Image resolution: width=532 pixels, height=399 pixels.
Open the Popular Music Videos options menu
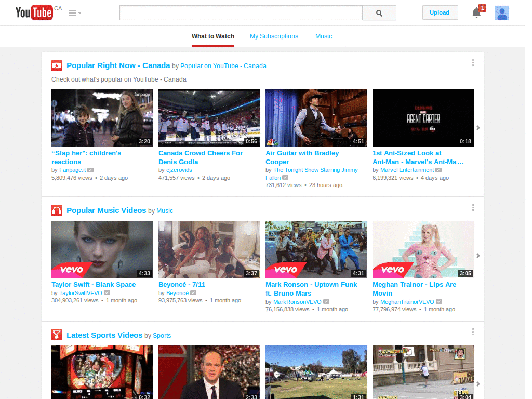(x=473, y=207)
